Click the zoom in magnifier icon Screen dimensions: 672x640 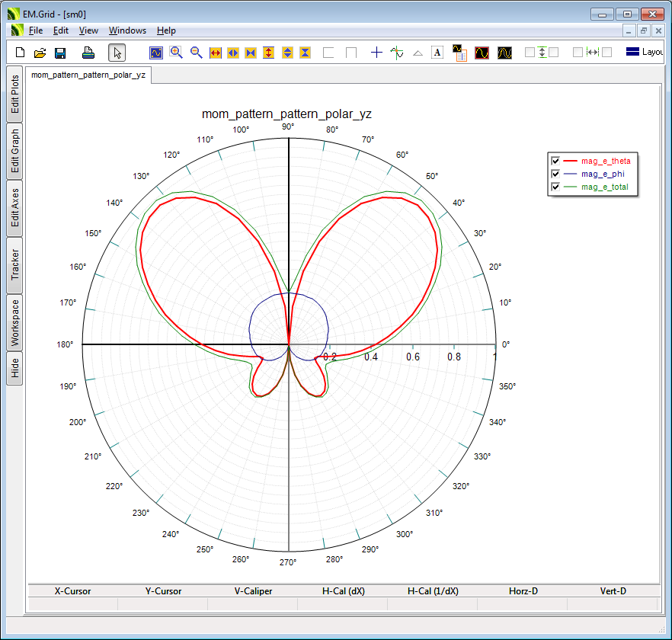point(176,53)
